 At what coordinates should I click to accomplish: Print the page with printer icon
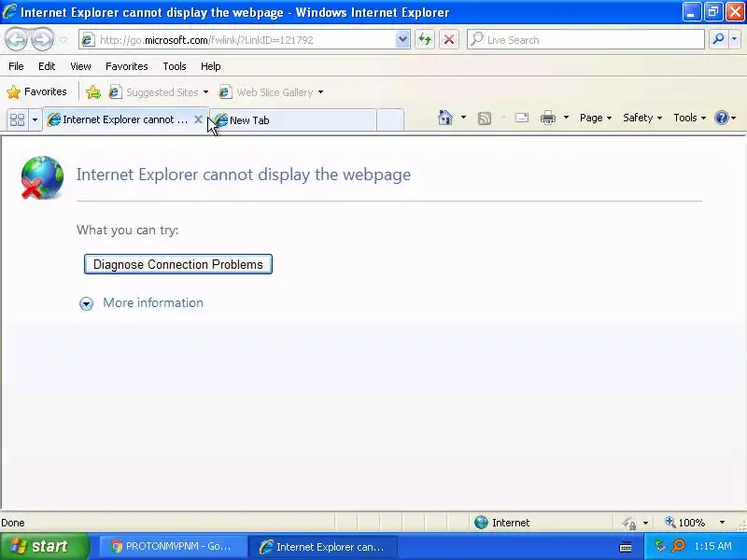[x=548, y=118]
